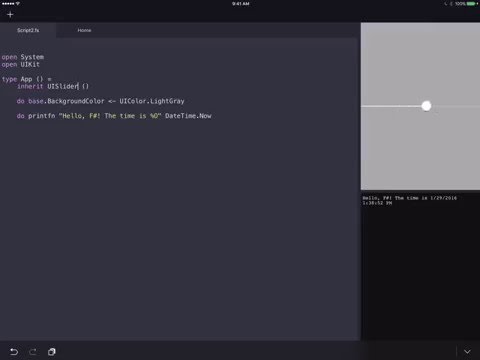The height and width of the screenshot is (360, 480).
Task: Switch to the Script2.fsx tab
Action: [28, 30]
